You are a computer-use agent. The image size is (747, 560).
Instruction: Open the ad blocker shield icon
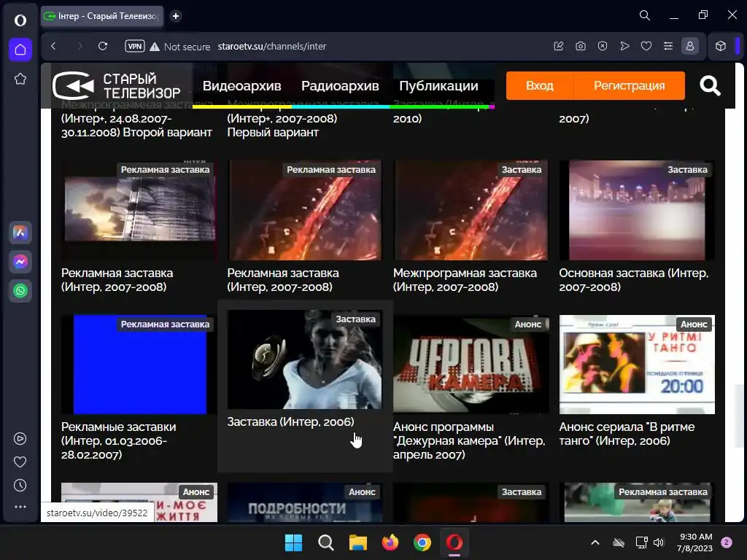point(602,46)
